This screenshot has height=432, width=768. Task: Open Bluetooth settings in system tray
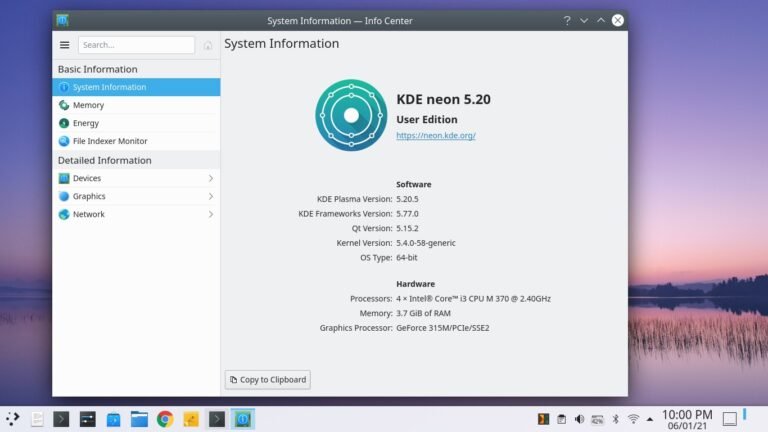pos(616,419)
